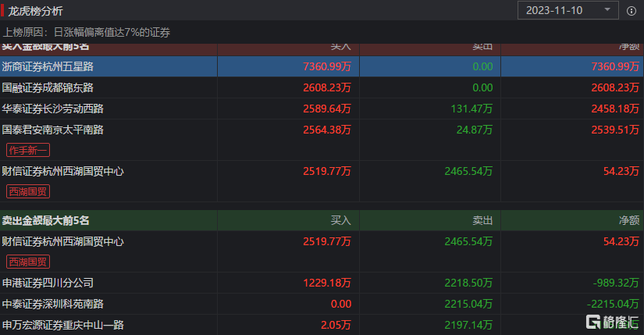644x335 pixels.
Task: Click the 24.87万 sell amount
Action: pos(475,130)
